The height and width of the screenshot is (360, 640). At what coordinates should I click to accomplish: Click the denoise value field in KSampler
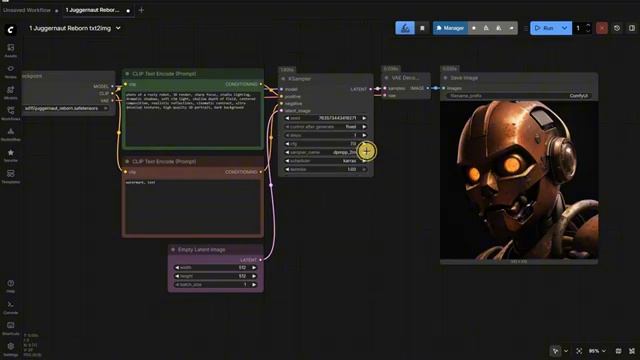coord(325,169)
